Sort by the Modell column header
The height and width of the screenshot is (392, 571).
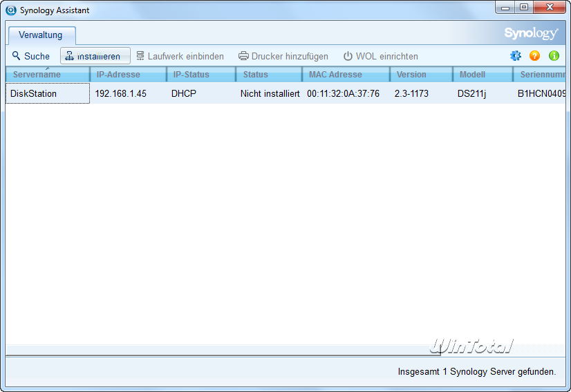point(483,74)
